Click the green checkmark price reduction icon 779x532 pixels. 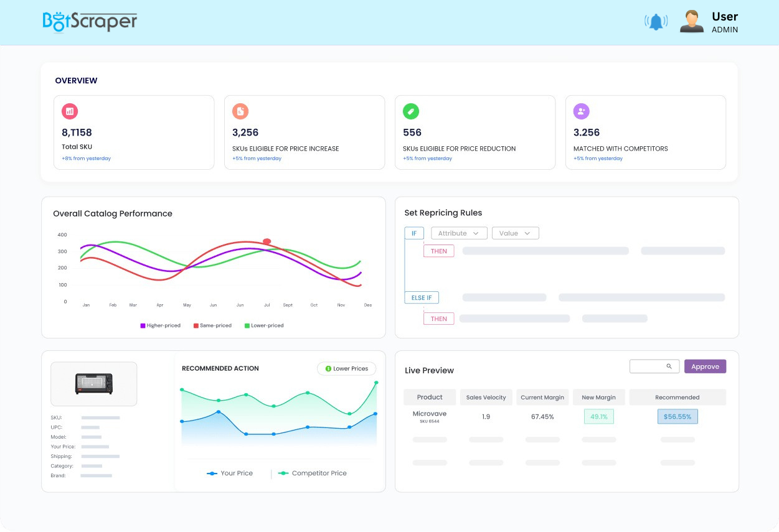coord(410,111)
